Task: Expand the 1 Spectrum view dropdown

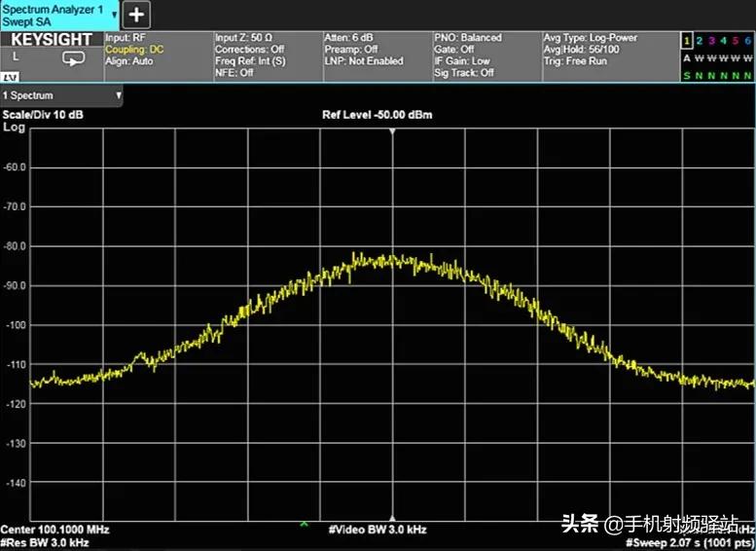Action: click(x=119, y=95)
